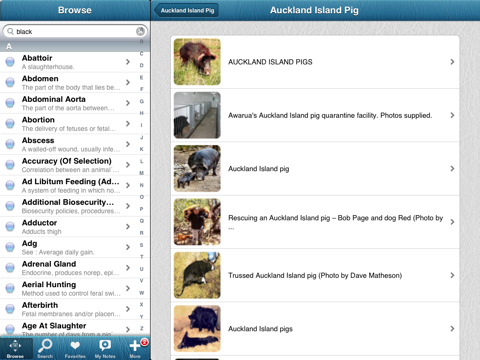Jump to letter M in the index
This screenshot has height=360, width=480.
coord(141,173)
